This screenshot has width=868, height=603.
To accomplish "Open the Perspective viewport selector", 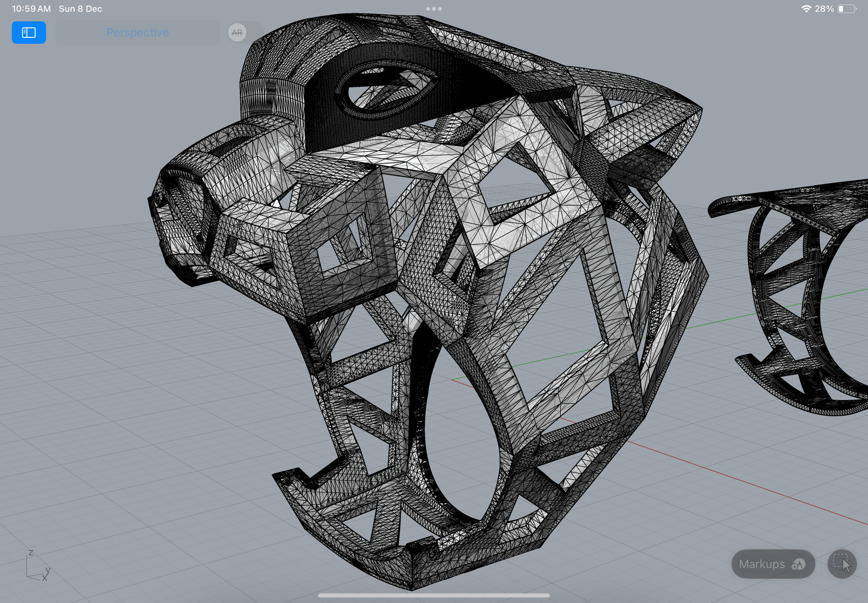I will [137, 33].
